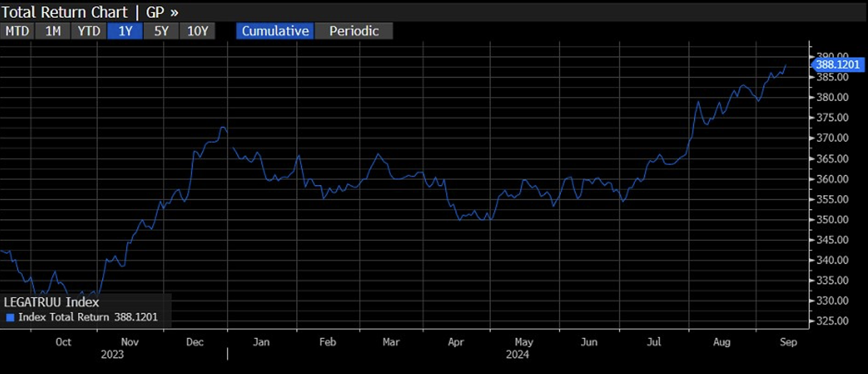Screen dimensions: 868x374
Task: Click the 365.00 y-axis label
Action: [832, 159]
